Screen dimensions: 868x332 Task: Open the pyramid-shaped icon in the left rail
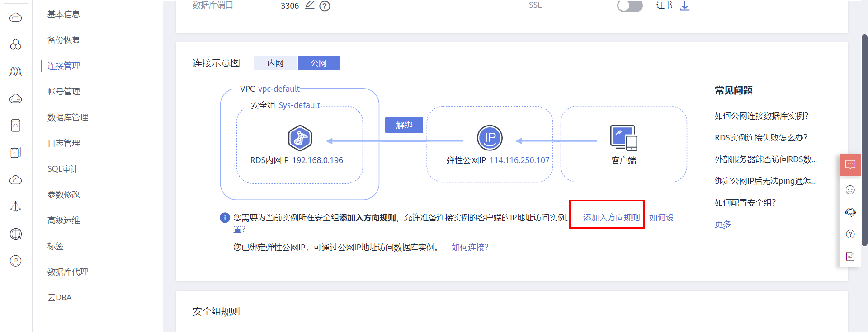pos(16,207)
